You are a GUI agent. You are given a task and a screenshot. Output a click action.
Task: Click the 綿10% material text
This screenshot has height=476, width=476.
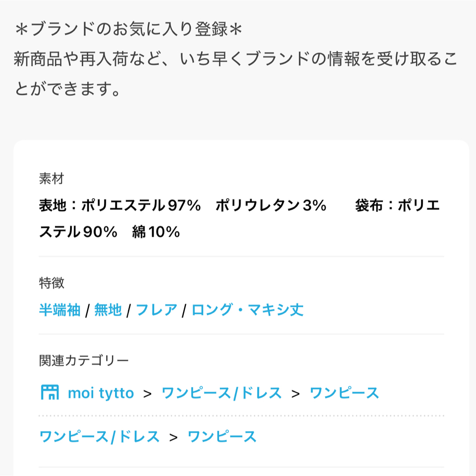(156, 232)
